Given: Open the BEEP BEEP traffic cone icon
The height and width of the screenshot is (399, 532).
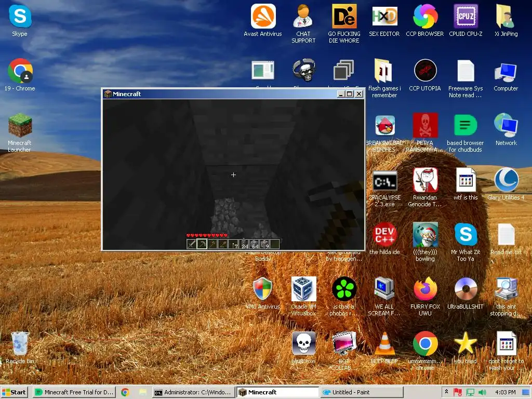Looking at the screenshot, I should tap(384, 348).
